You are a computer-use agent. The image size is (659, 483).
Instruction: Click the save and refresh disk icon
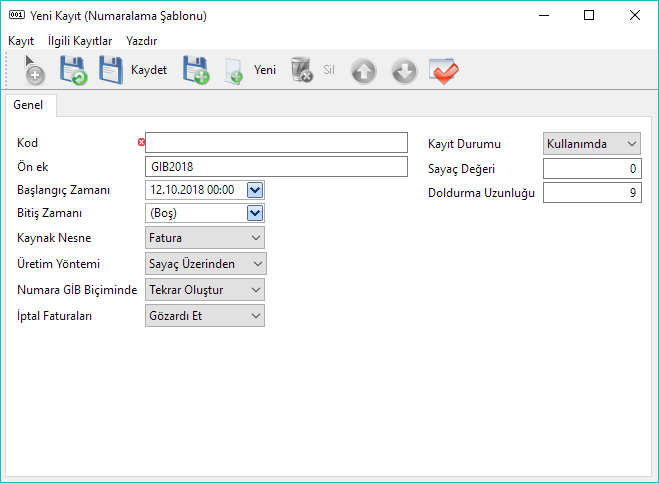pos(73,71)
